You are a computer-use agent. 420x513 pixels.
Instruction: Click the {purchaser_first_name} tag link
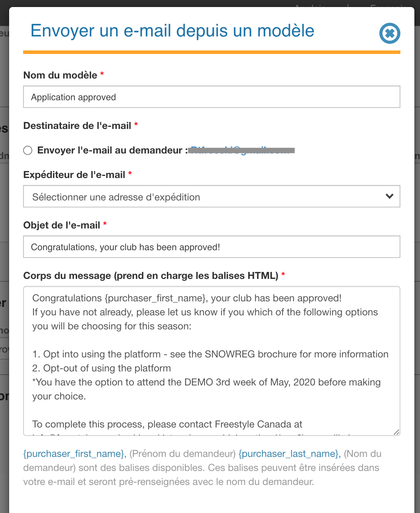[75, 454]
